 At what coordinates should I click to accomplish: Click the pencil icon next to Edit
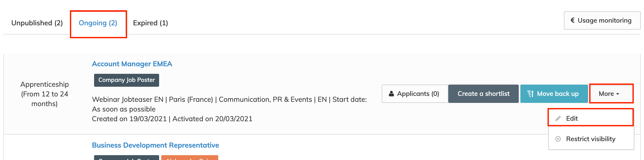point(558,119)
